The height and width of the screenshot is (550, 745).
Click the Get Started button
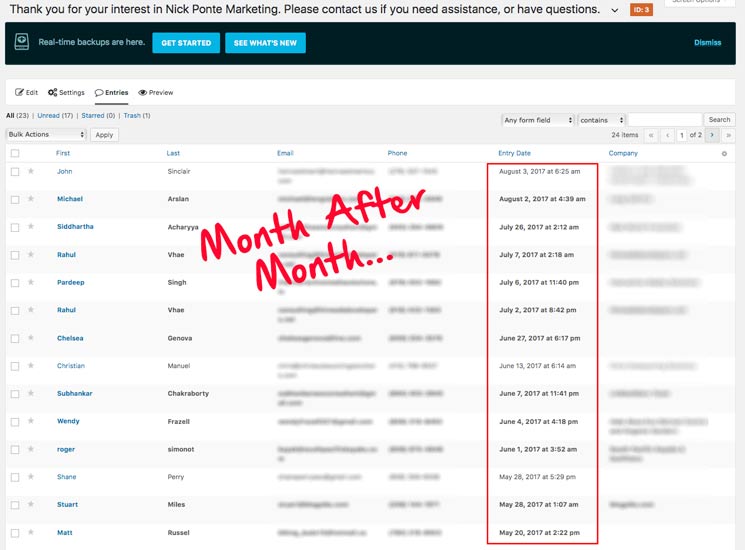click(x=186, y=43)
